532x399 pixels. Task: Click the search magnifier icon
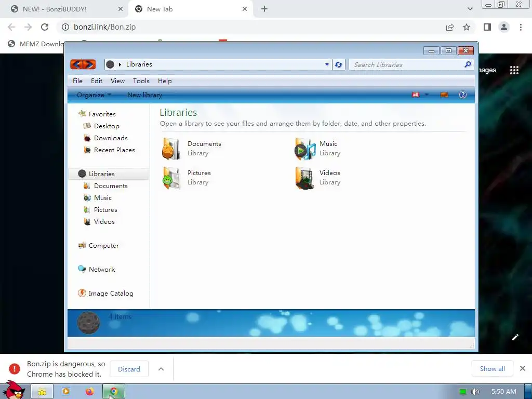point(468,64)
